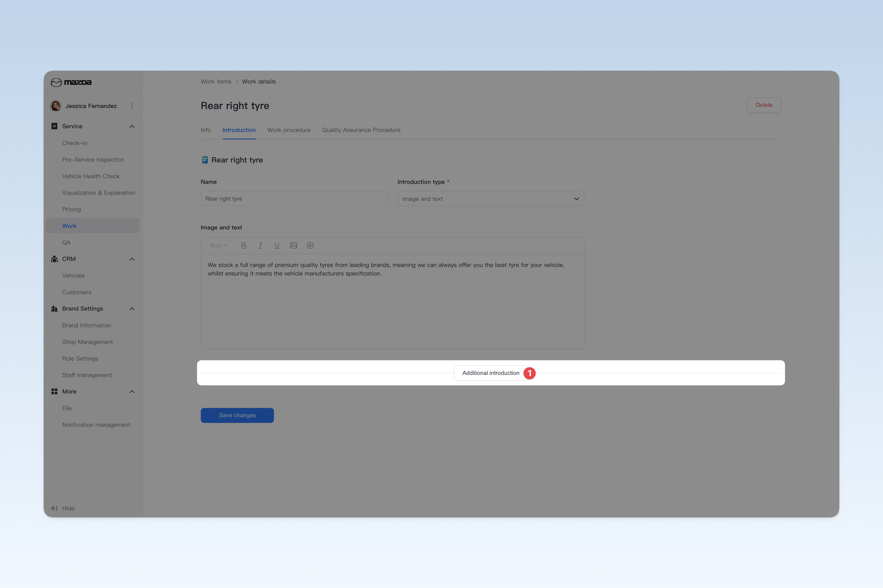The width and height of the screenshot is (883, 588).
Task: Click the More grid icon
Action: 54,391
